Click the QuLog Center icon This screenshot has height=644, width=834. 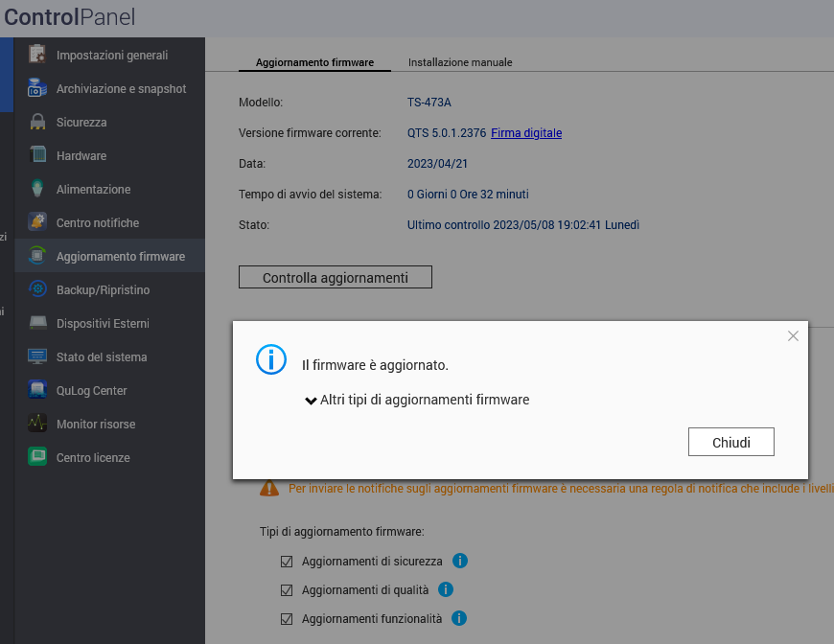(x=37, y=390)
